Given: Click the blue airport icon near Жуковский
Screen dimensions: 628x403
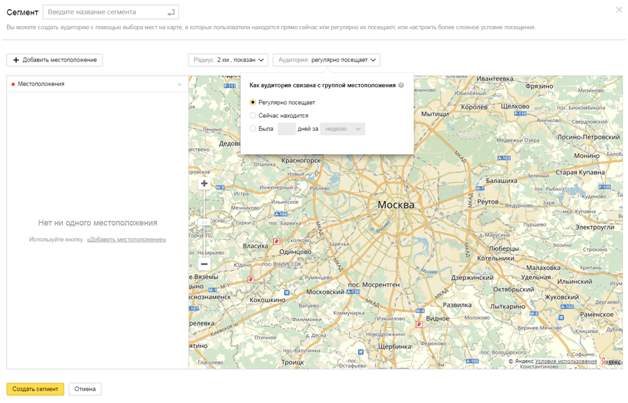Looking at the screenshot, I should coord(561,317).
